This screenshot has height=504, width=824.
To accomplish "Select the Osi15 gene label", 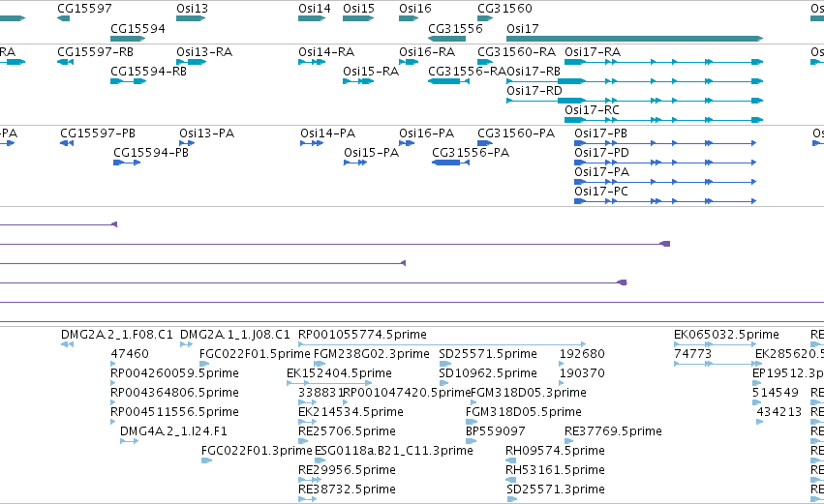I will (358, 9).
